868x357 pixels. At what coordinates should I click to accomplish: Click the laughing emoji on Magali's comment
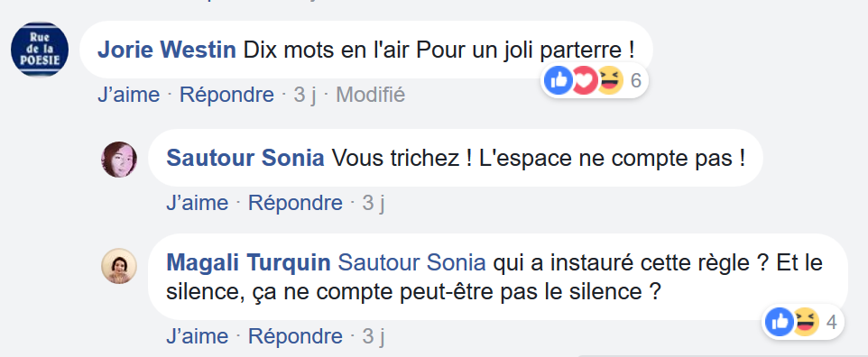click(x=806, y=322)
